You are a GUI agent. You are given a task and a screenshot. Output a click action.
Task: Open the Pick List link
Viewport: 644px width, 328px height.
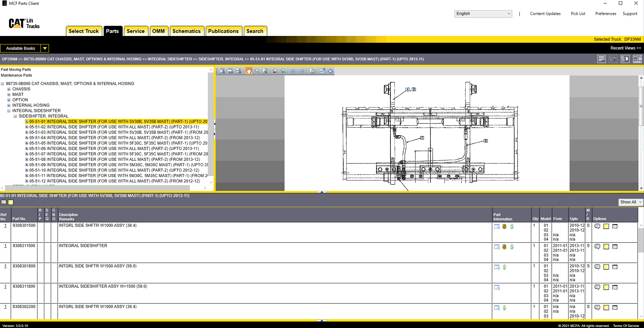tap(578, 14)
